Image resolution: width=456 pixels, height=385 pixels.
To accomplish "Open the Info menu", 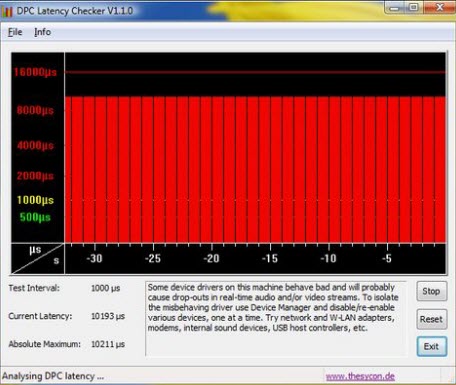I will 42,32.
